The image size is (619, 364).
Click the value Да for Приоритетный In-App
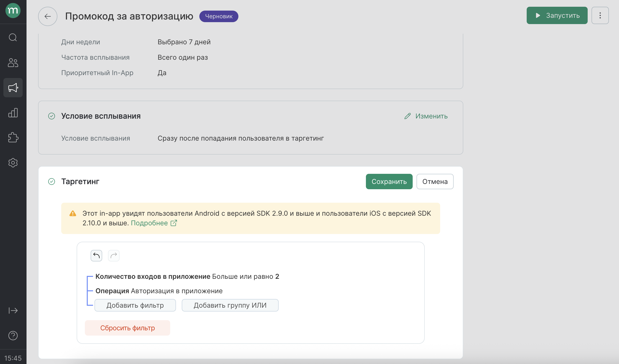click(162, 73)
